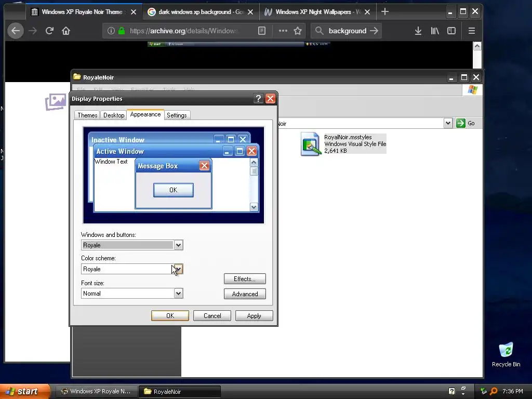This screenshot has width=532, height=399.
Task: Reload the page in Firefox
Action: [49, 31]
